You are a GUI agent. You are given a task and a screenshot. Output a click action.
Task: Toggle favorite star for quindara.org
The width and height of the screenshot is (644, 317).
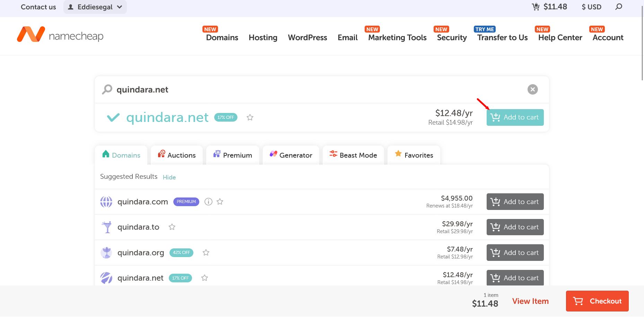[206, 253]
